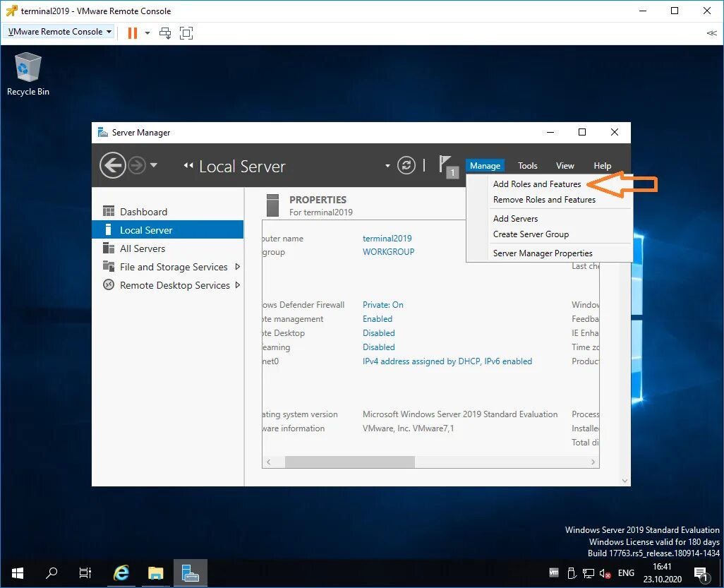Open the notifications flag icon

[447, 166]
